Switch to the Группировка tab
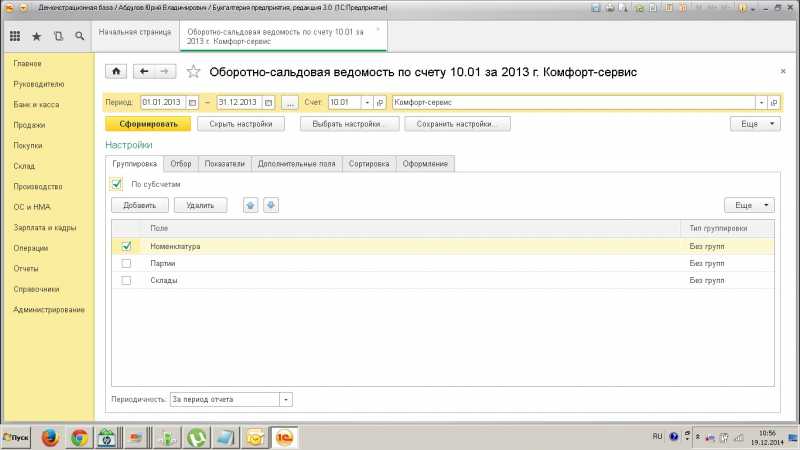 135,164
